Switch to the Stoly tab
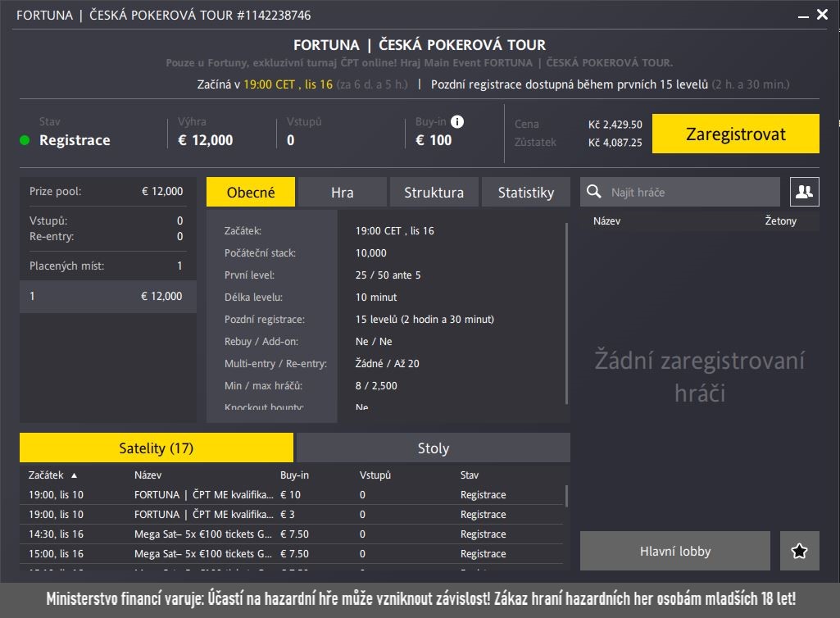Viewport: 840px width, 618px height. tap(433, 448)
